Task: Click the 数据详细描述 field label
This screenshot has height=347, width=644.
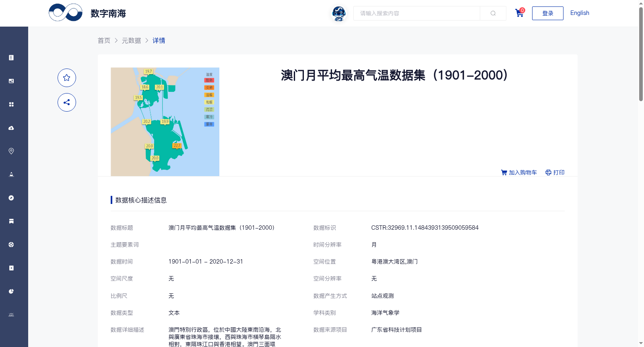Action: (x=128, y=330)
